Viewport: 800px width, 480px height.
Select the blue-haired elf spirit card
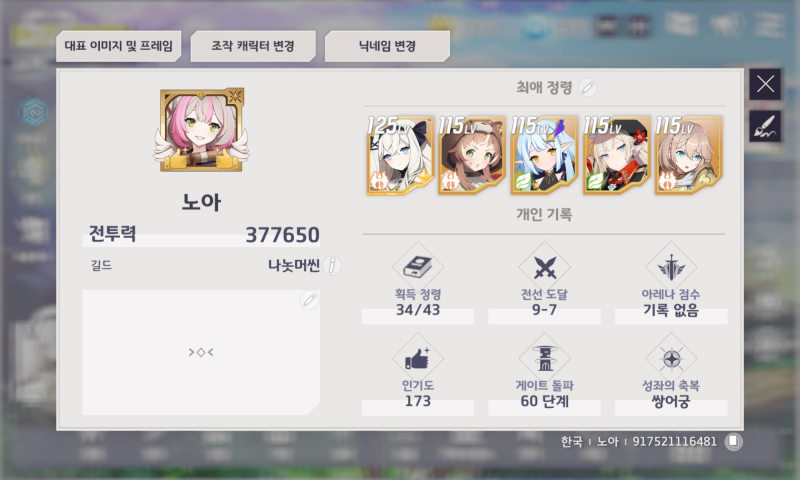pos(544,155)
